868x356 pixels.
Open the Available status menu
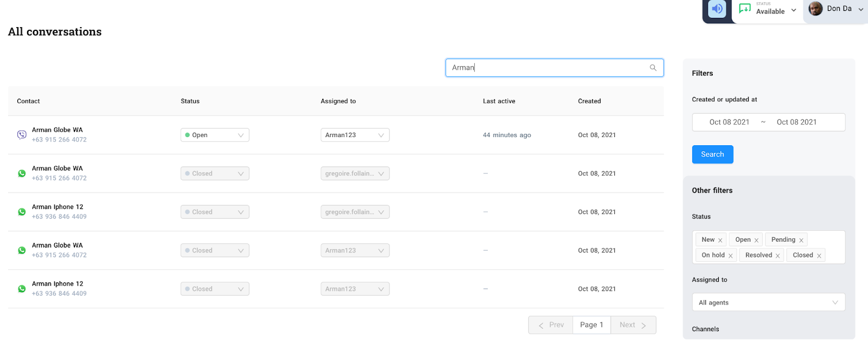tap(776, 11)
